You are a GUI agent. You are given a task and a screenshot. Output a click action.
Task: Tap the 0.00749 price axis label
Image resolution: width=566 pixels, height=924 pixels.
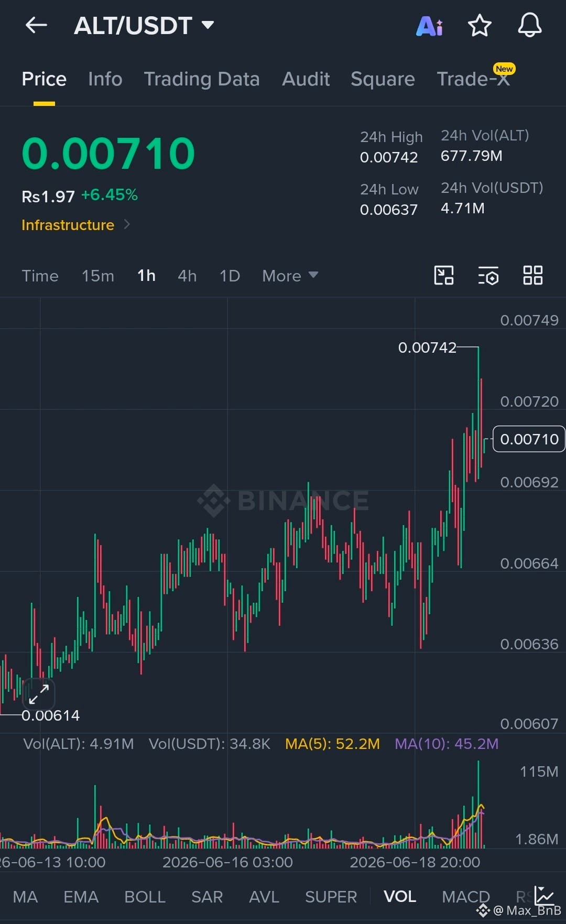pos(529,320)
